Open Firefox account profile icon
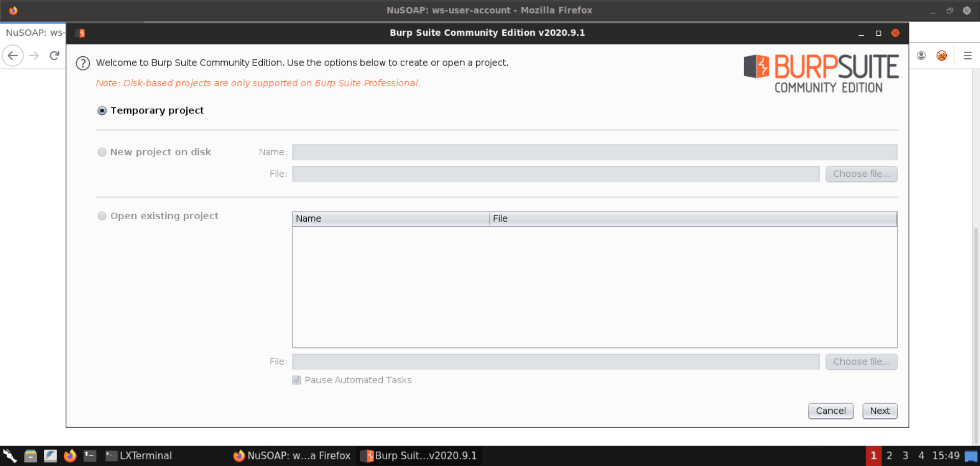Viewport: 980px width, 466px height. point(921,56)
